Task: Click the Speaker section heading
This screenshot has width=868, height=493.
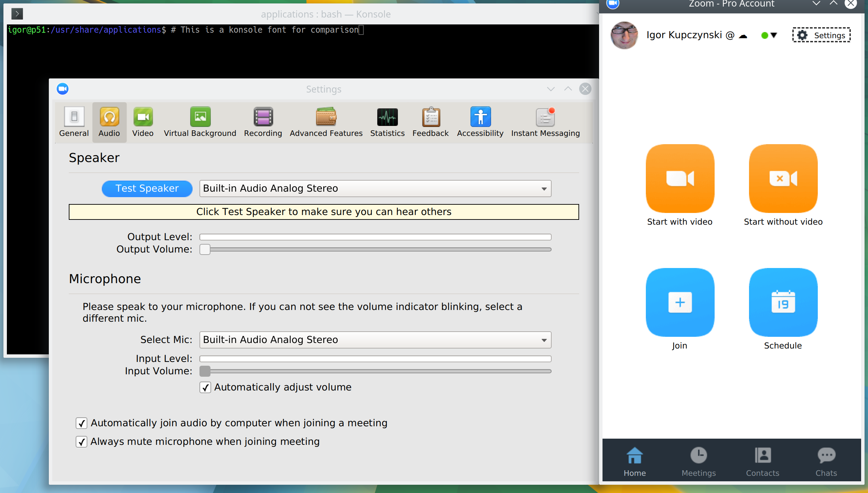Action: [94, 158]
